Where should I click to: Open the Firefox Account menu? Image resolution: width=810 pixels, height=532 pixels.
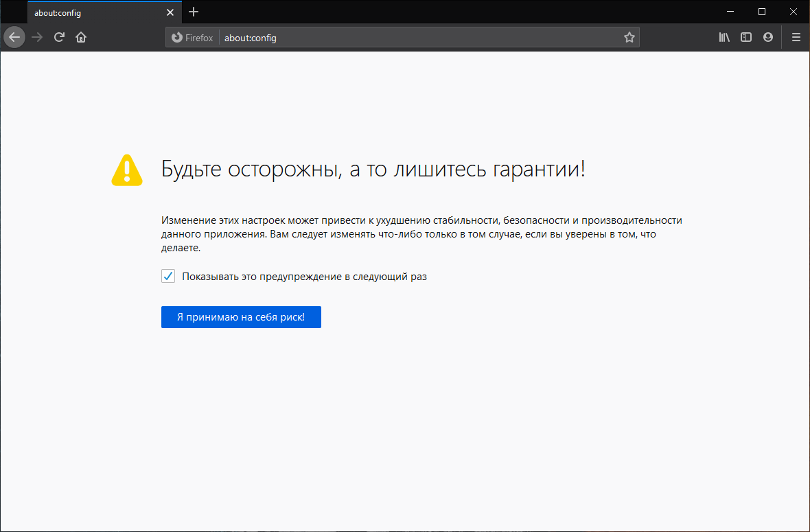click(x=767, y=36)
